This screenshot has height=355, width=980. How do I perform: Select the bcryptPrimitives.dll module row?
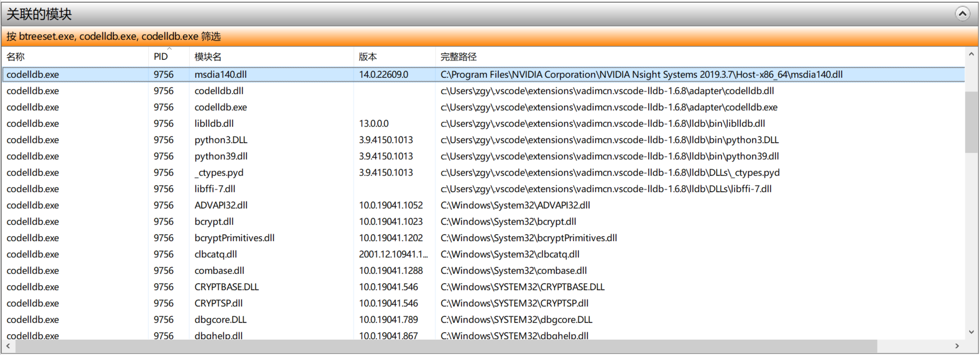483,238
